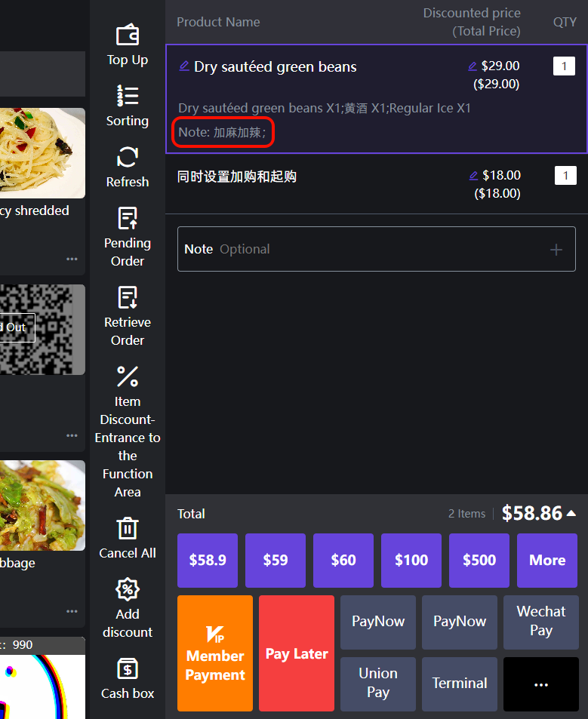The image size is (588, 719).
Task: Show more payment methods via ellipsis
Action: pyautogui.click(x=540, y=684)
